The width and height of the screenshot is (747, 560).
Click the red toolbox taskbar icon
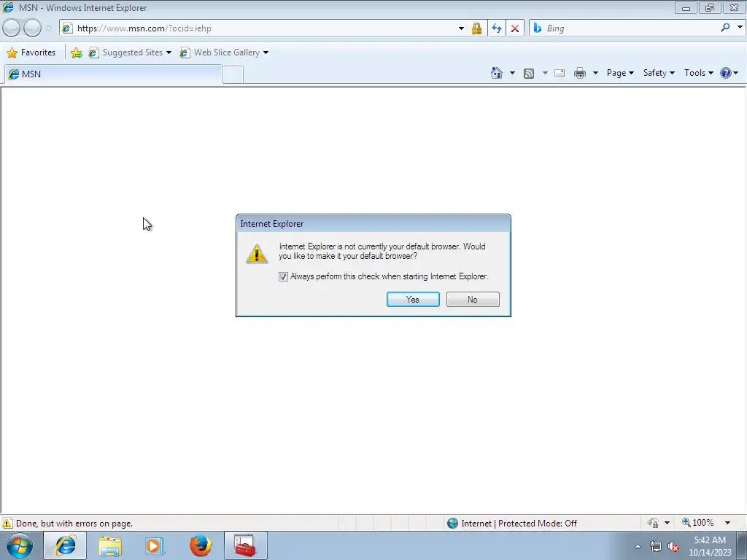[245, 545]
